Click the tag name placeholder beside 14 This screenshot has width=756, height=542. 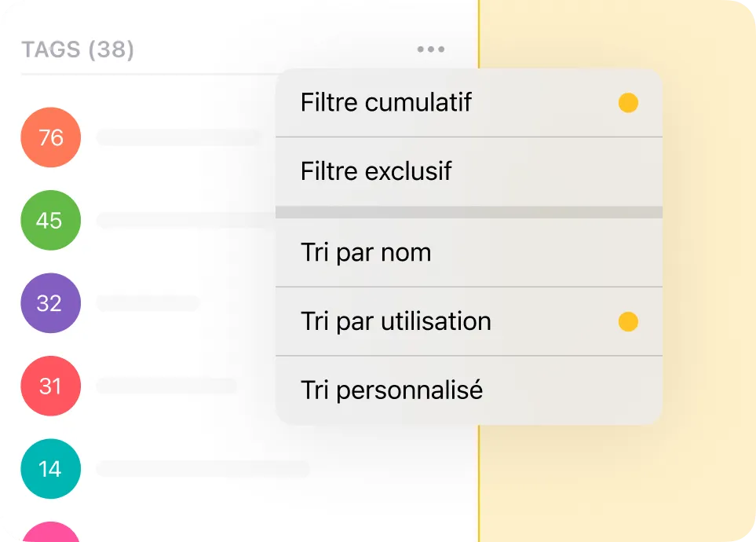click(203, 469)
